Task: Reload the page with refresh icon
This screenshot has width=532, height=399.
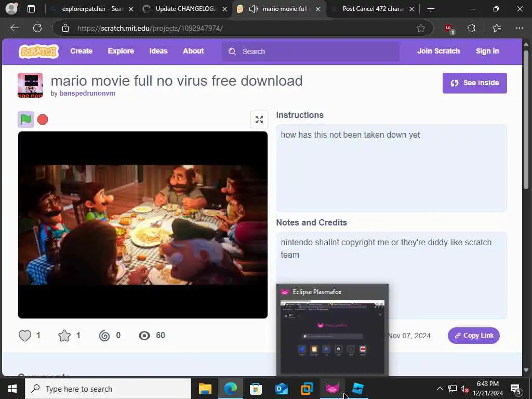Action: point(37,28)
